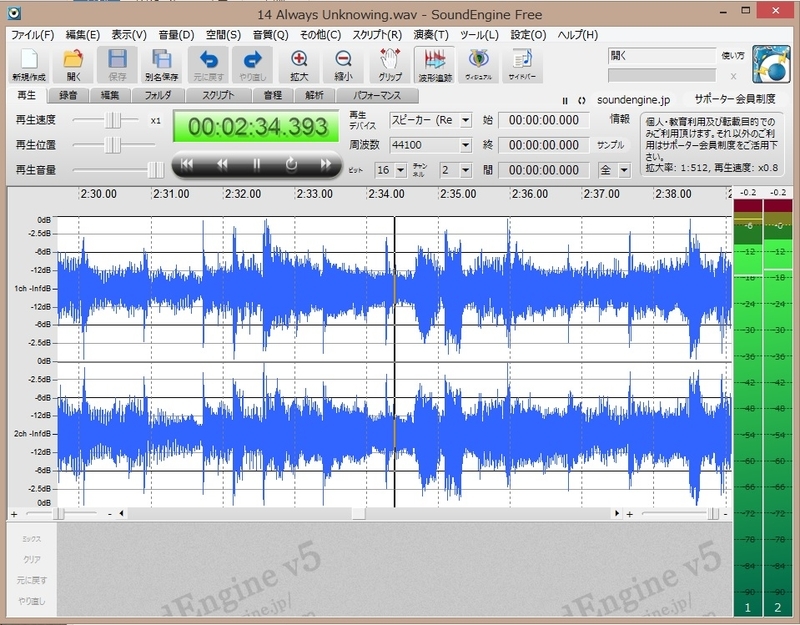Open the soundengine.jp link

tap(633, 100)
